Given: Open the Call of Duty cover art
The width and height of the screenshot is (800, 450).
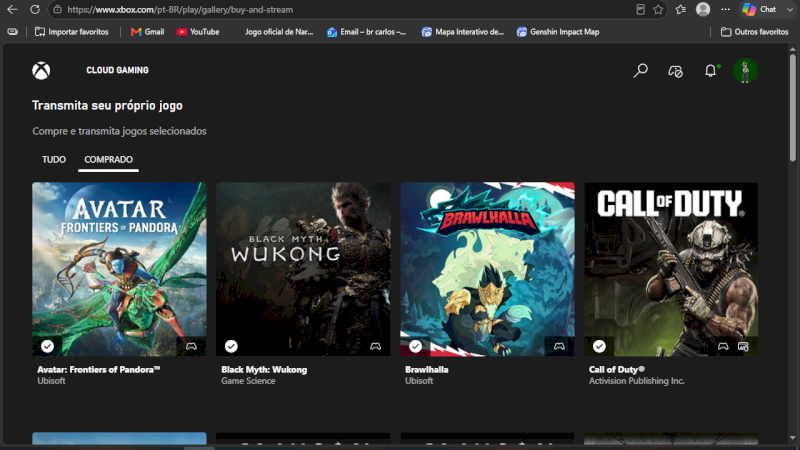Looking at the screenshot, I should pyautogui.click(x=671, y=269).
